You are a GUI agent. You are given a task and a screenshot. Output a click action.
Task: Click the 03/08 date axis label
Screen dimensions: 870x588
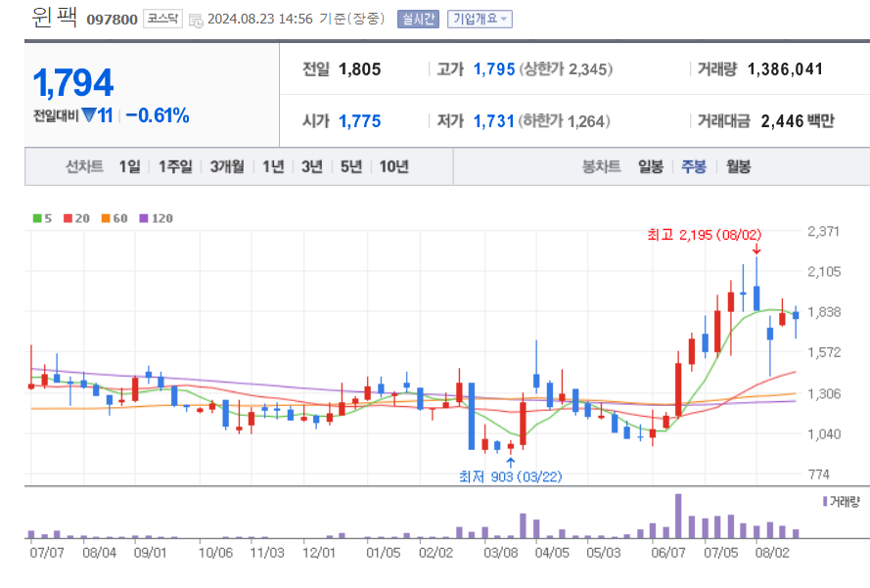tap(500, 553)
